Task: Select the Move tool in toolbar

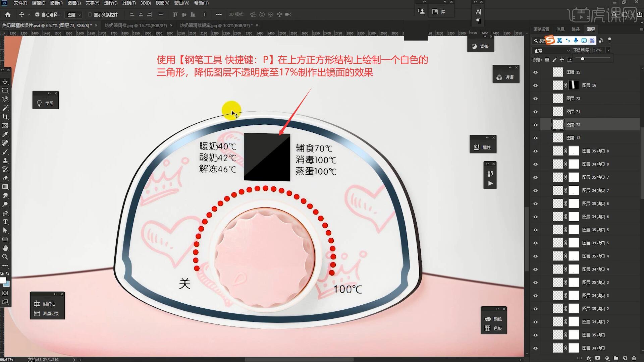Action: point(5,82)
